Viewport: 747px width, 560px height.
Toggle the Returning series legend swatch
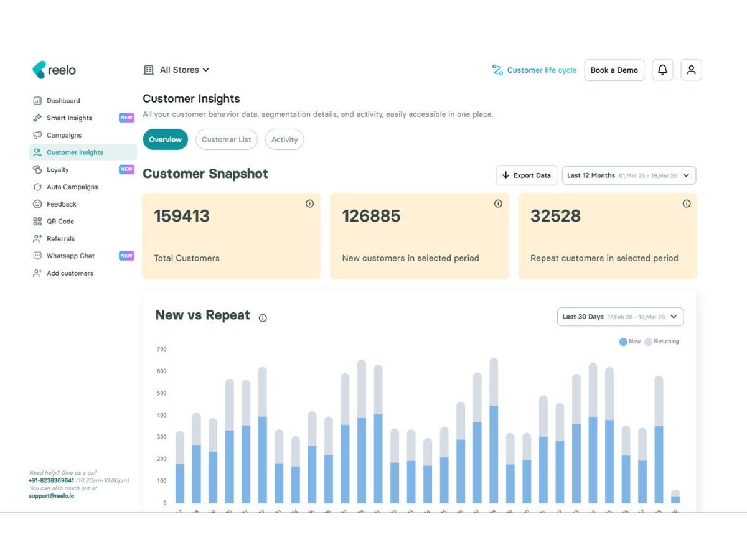point(648,342)
